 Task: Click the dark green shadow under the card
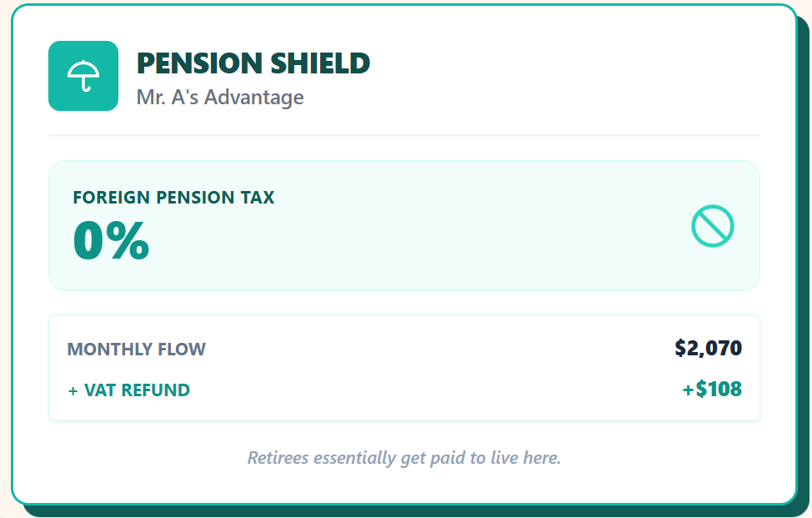click(x=417, y=510)
